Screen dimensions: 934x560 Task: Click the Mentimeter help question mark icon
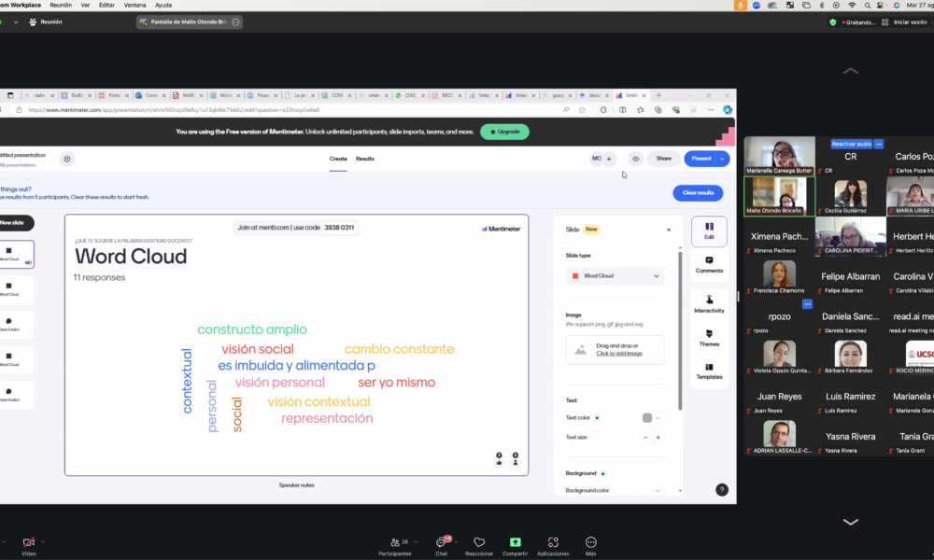[x=721, y=490]
